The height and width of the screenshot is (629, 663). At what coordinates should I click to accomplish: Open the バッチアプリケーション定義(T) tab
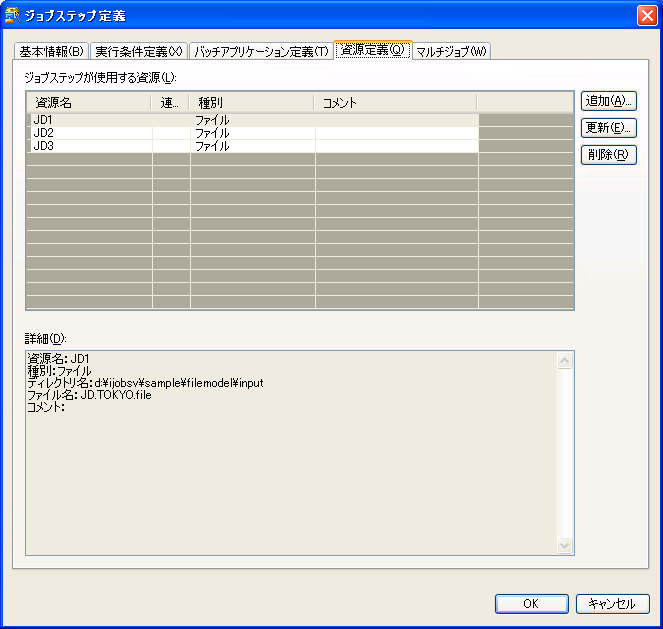point(261,52)
